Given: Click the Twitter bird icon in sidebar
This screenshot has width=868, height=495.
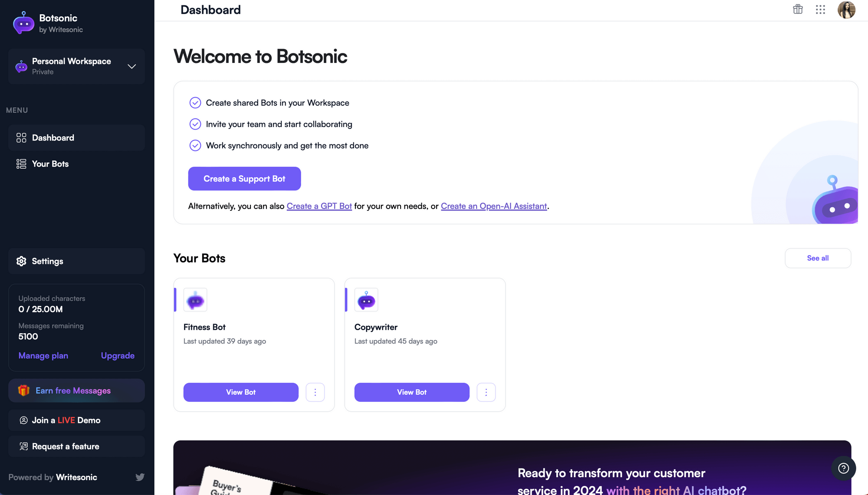Looking at the screenshot, I should pyautogui.click(x=140, y=477).
